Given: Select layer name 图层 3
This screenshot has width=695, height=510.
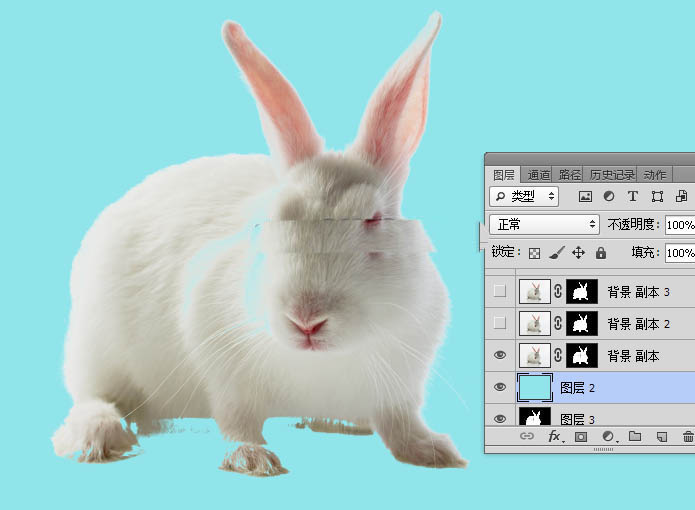Looking at the screenshot, I should point(577,419).
